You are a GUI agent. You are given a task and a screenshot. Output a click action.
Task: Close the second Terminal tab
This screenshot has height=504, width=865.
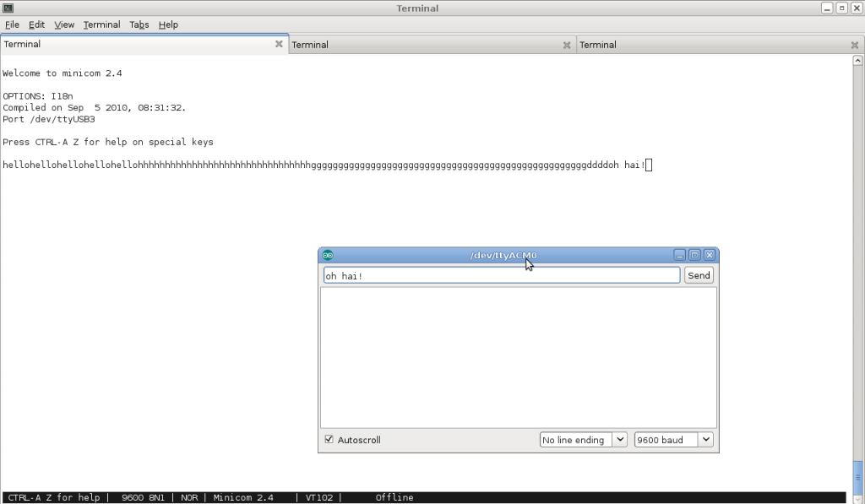coord(567,46)
